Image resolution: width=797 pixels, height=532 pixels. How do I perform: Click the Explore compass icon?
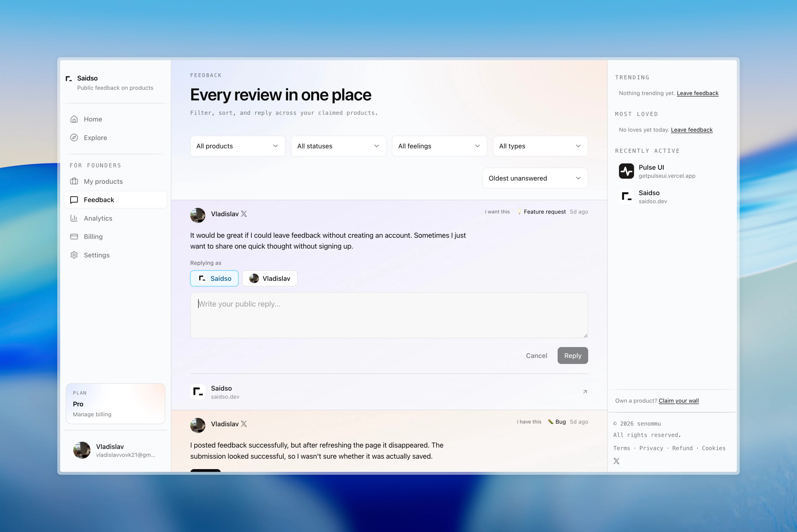tap(74, 137)
